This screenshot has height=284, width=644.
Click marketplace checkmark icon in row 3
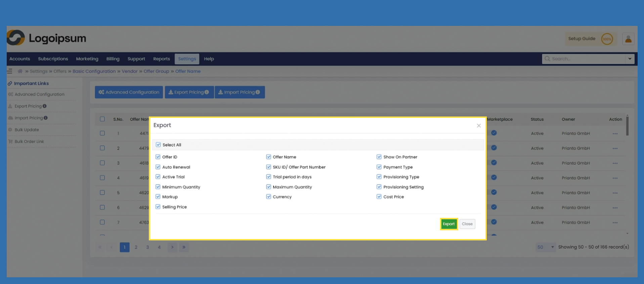click(x=494, y=162)
